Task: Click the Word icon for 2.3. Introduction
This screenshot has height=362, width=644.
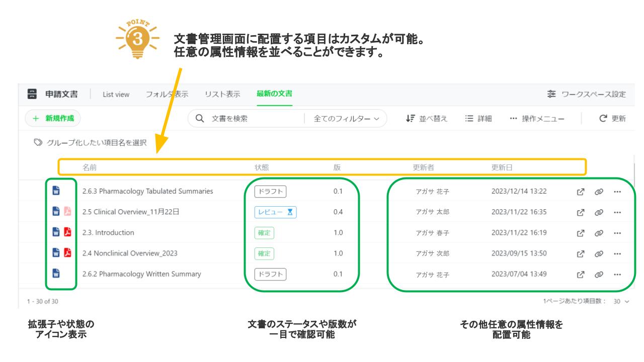Action: (56, 233)
